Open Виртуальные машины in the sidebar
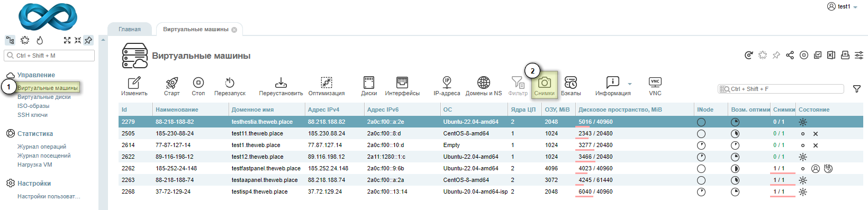 pos(48,88)
